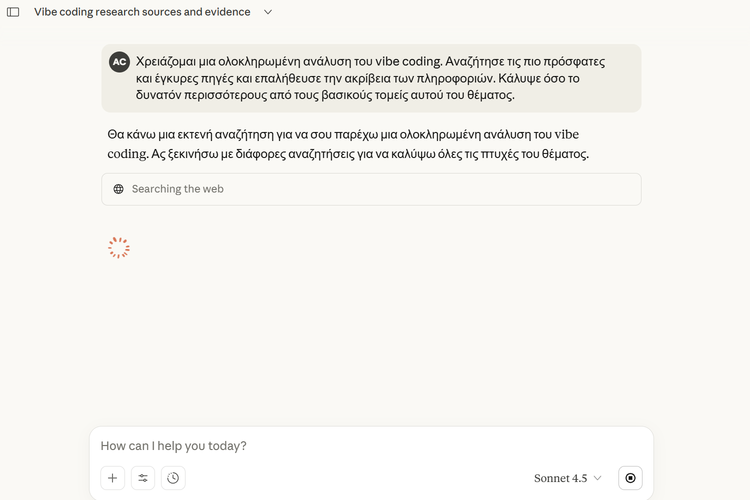Open the plus attachment menu
The width and height of the screenshot is (750, 500).
tap(113, 478)
